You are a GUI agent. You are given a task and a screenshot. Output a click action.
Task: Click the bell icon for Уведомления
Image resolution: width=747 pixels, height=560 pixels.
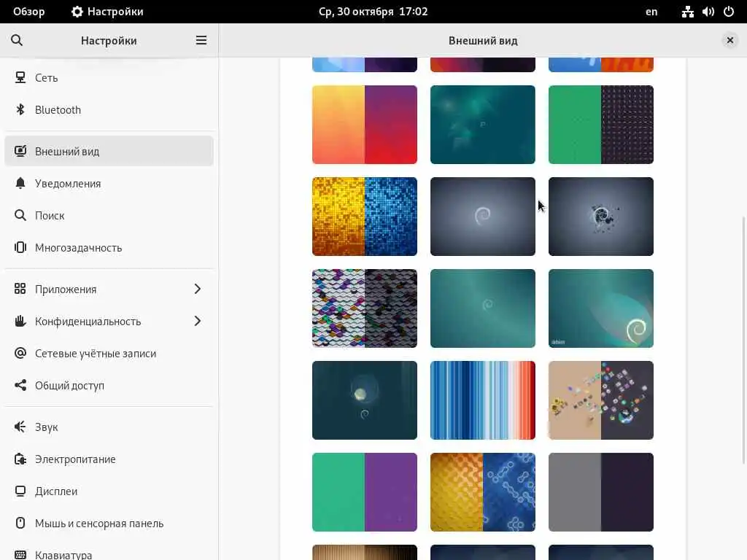pyautogui.click(x=20, y=183)
